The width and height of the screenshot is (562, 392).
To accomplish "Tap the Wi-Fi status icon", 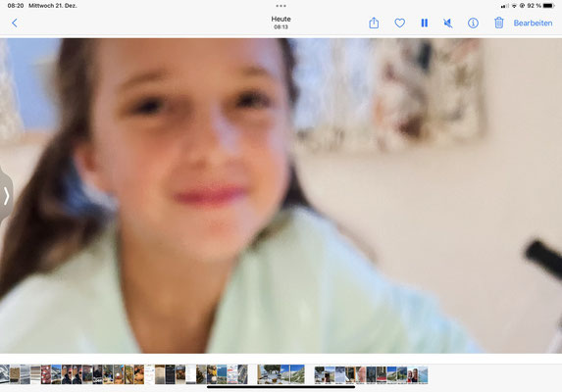I will pyautogui.click(x=514, y=6).
